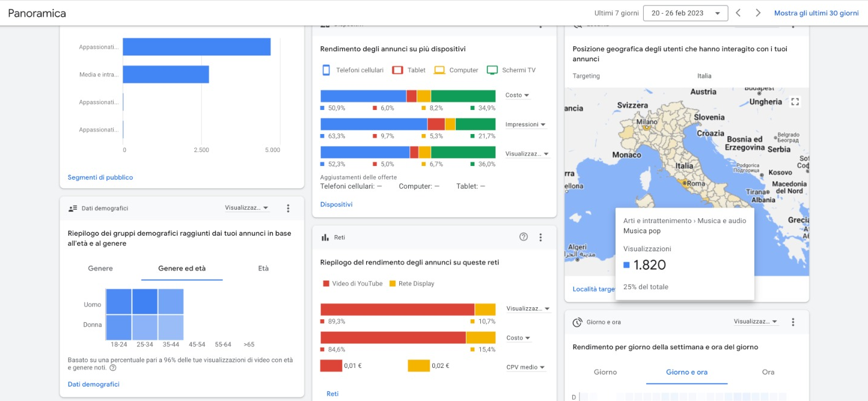
Task: Open three-dot menu in Reti card
Action: click(x=540, y=237)
